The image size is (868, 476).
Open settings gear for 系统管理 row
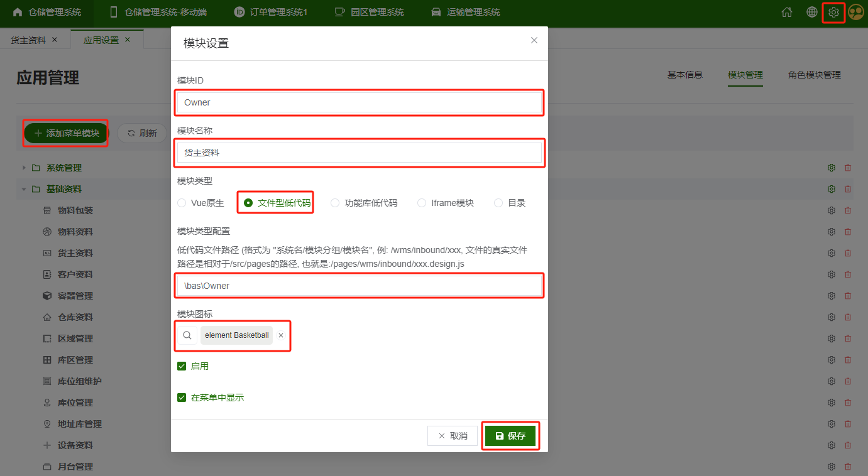[x=832, y=168]
